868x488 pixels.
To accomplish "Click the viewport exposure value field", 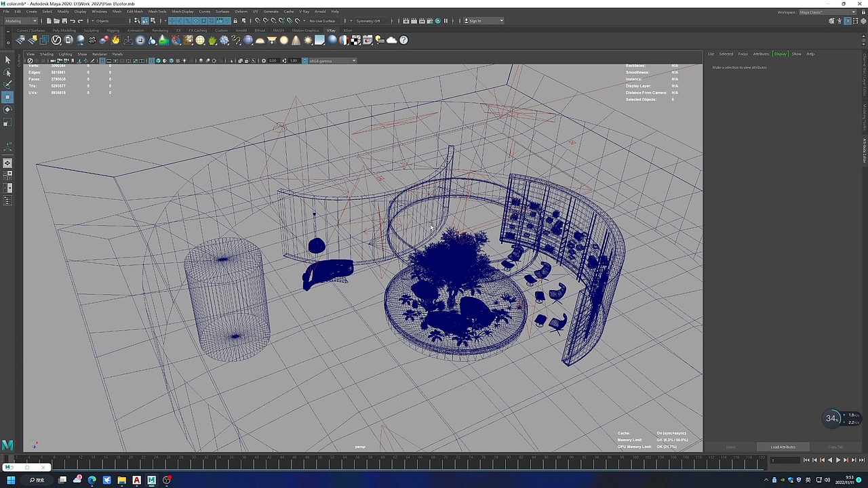I will click(273, 61).
